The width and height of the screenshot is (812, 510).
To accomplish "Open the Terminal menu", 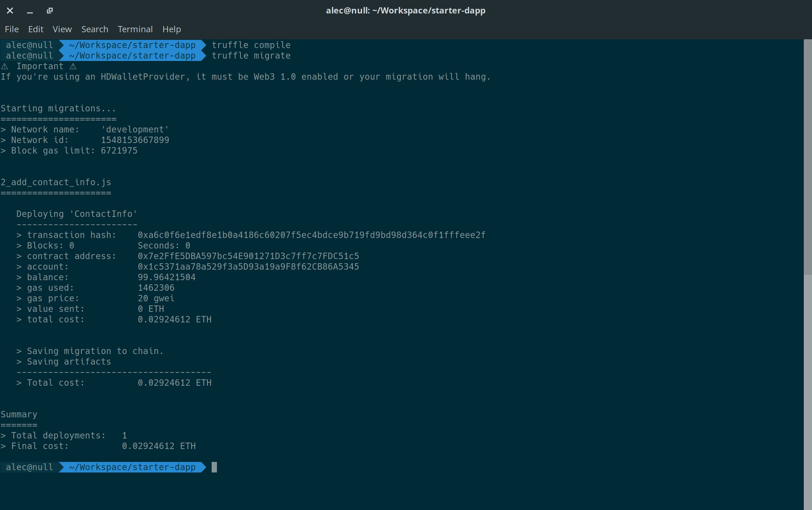I will coord(135,29).
